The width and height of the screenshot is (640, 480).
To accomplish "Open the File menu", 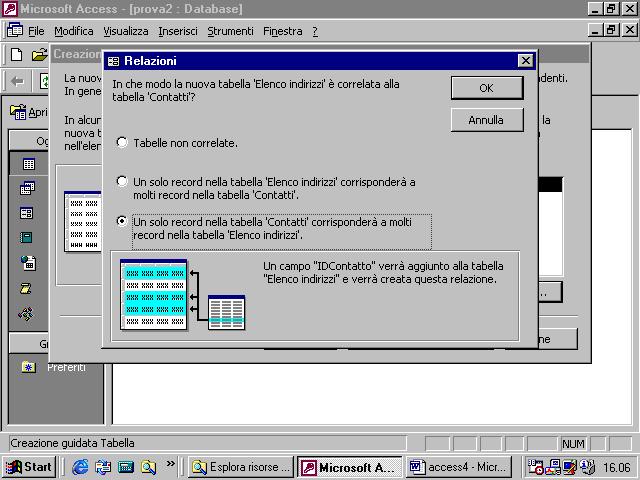I will point(36,31).
